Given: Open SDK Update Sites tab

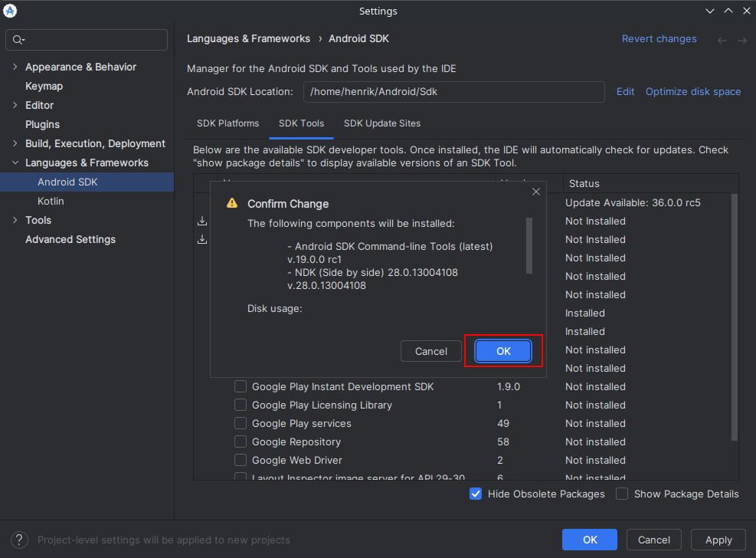Looking at the screenshot, I should pos(382,123).
